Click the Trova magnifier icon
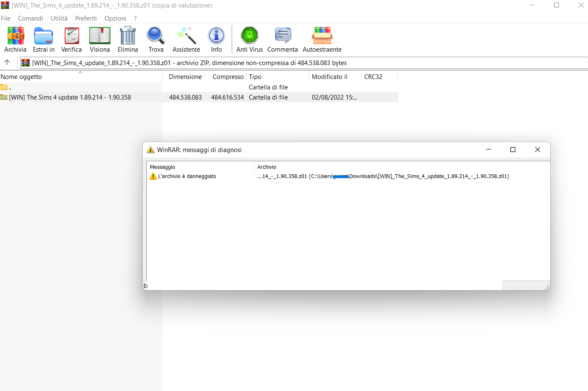 click(x=156, y=36)
